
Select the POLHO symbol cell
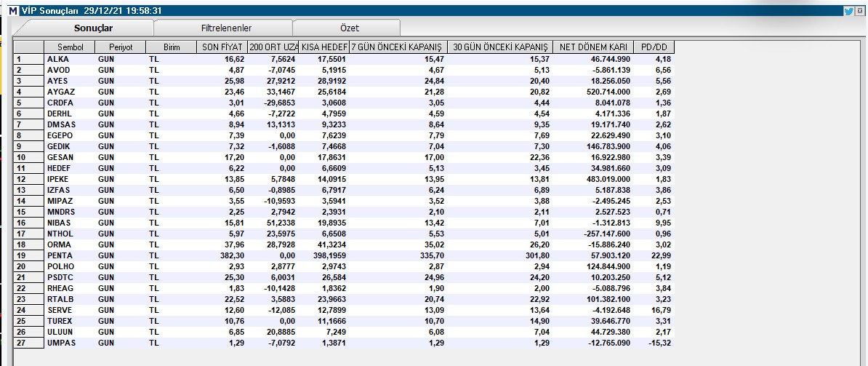pos(69,266)
